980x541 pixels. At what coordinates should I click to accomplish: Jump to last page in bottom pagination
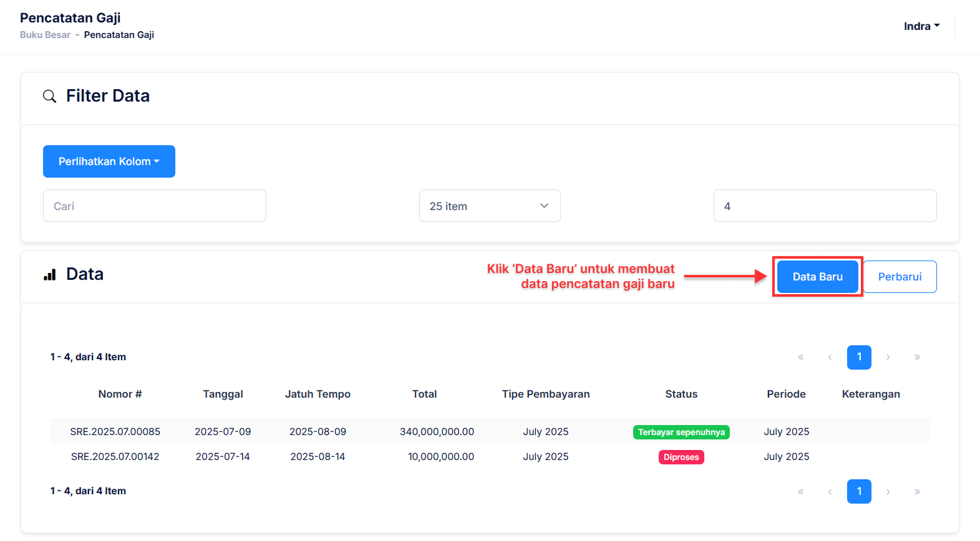tap(917, 492)
